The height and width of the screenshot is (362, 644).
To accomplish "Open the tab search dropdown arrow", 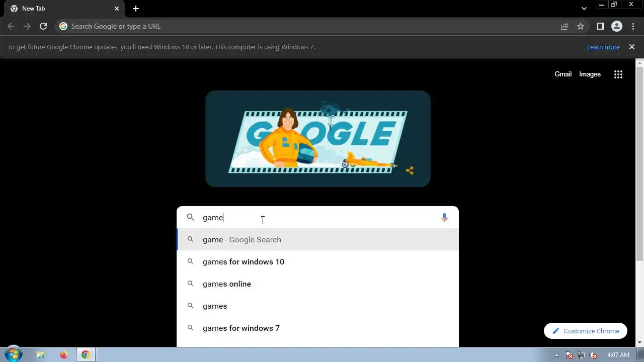I will pyautogui.click(x=584, y=9).
